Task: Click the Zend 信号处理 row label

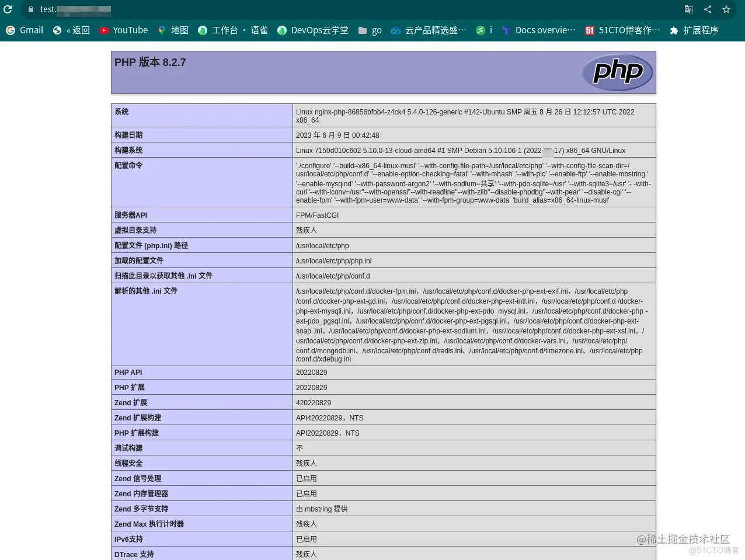Action: coord(138,479)
